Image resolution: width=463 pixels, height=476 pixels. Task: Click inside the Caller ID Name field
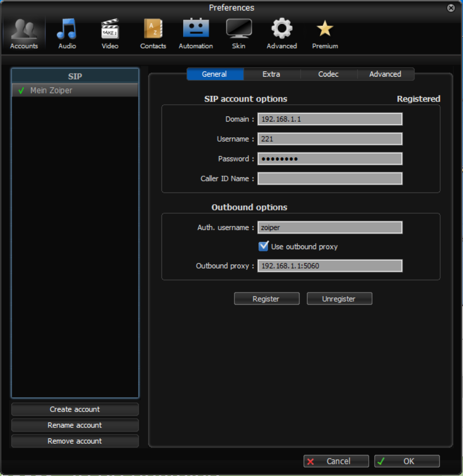(x=330, y=178)
